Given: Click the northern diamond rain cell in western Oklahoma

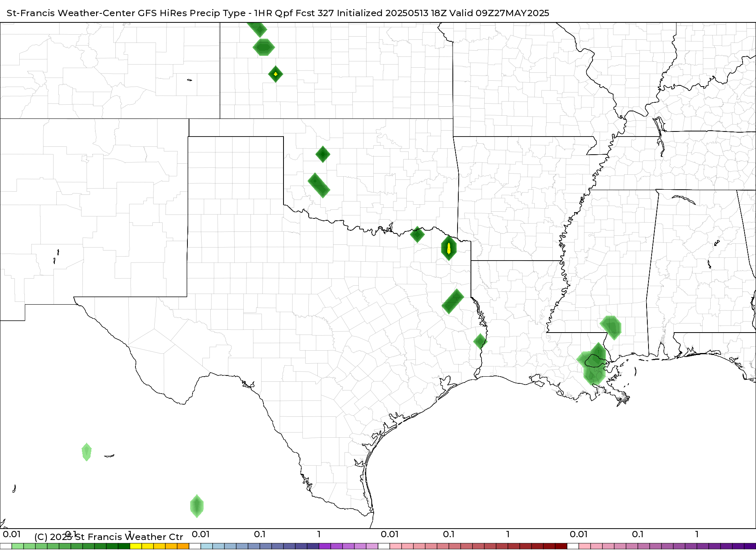Looking at the screenshot, I should (x=323, y=154).
